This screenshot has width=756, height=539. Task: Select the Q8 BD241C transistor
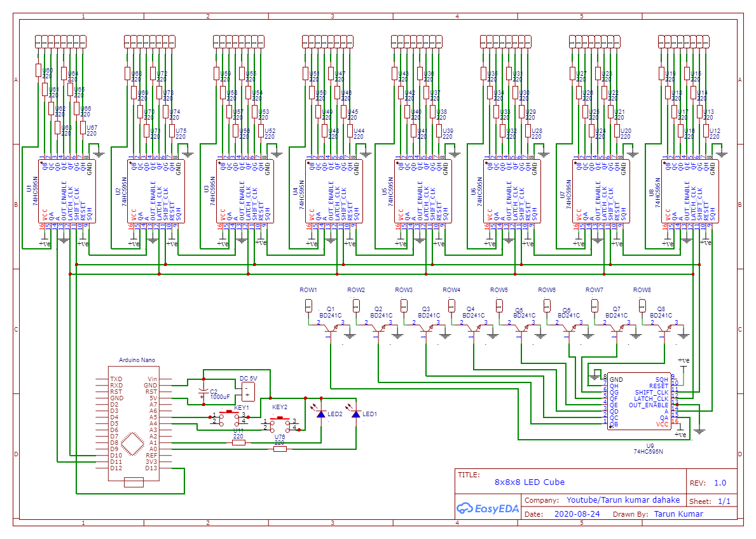(x=664, y=327)
